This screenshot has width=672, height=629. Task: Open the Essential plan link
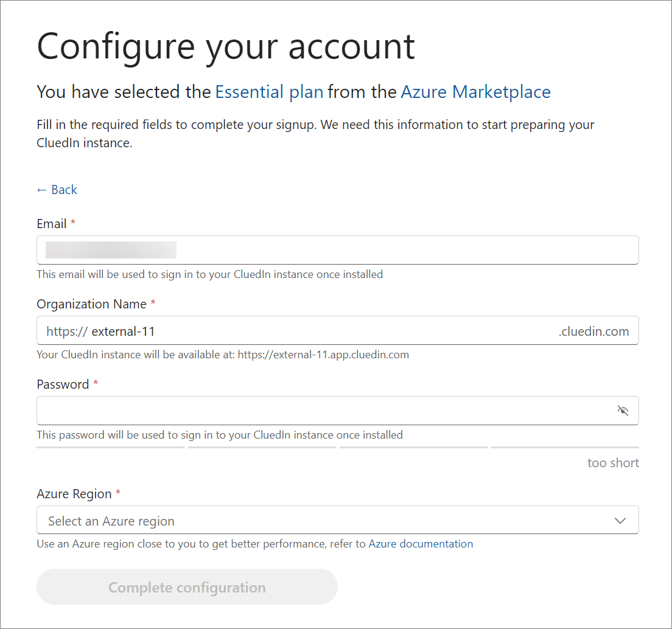[x=269, y=92]
